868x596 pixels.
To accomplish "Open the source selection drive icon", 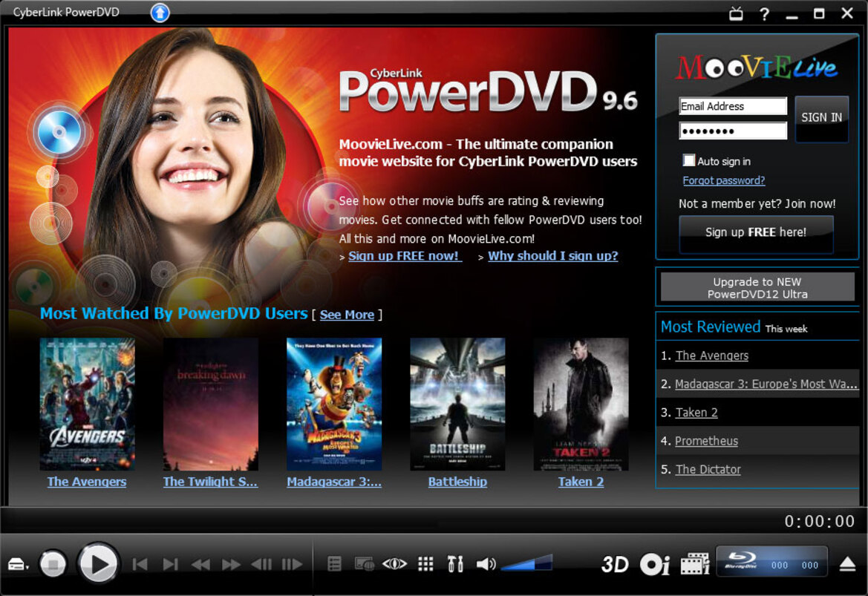I will click(19, 565).
